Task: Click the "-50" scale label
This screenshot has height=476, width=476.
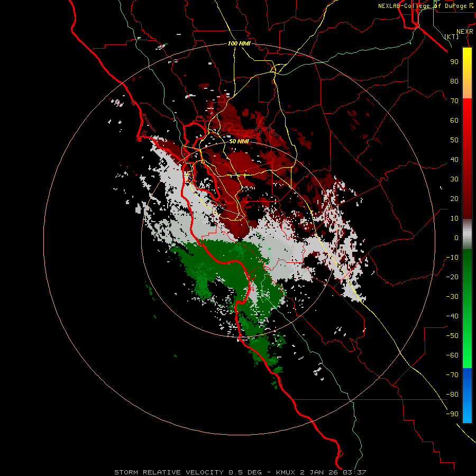Action: coord(452,336)
